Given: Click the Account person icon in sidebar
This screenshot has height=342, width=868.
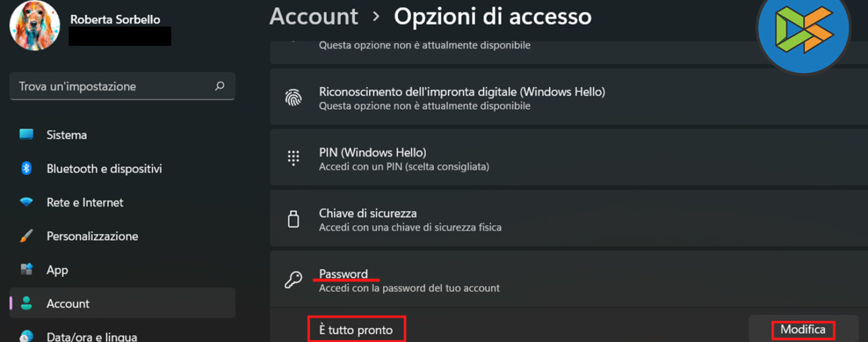Looking at the screenshot, I should [26, 303].
